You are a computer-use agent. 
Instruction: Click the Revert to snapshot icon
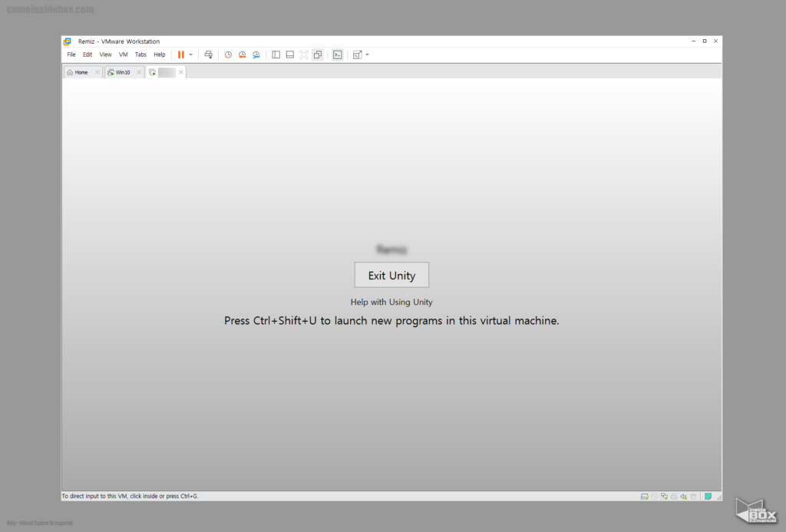[242, 55]
